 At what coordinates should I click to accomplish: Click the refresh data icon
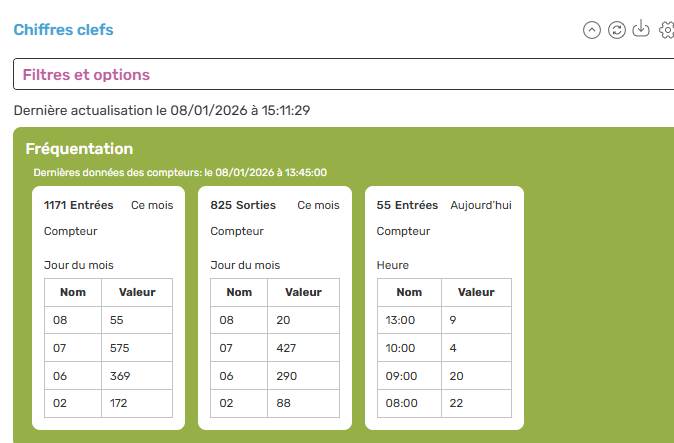pos(617,30)
